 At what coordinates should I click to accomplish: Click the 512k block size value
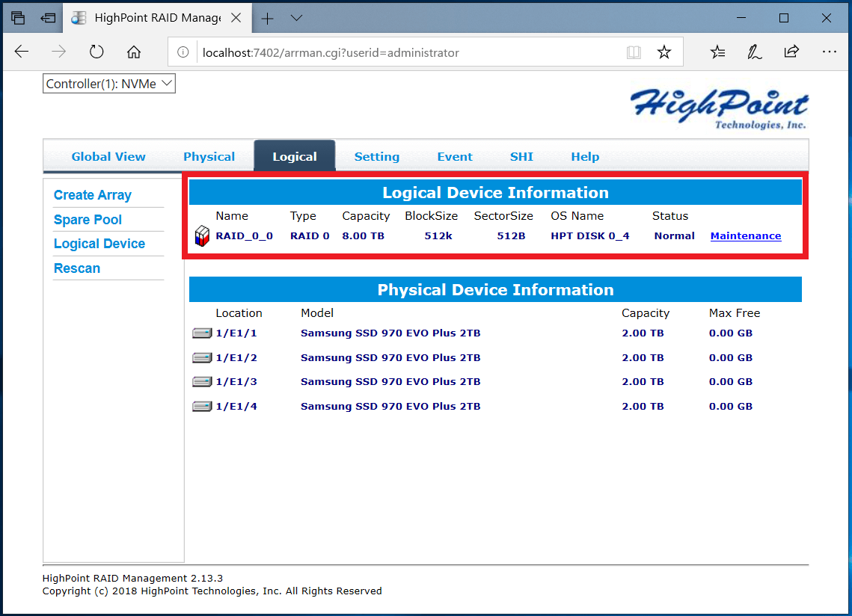click(438, 235)
